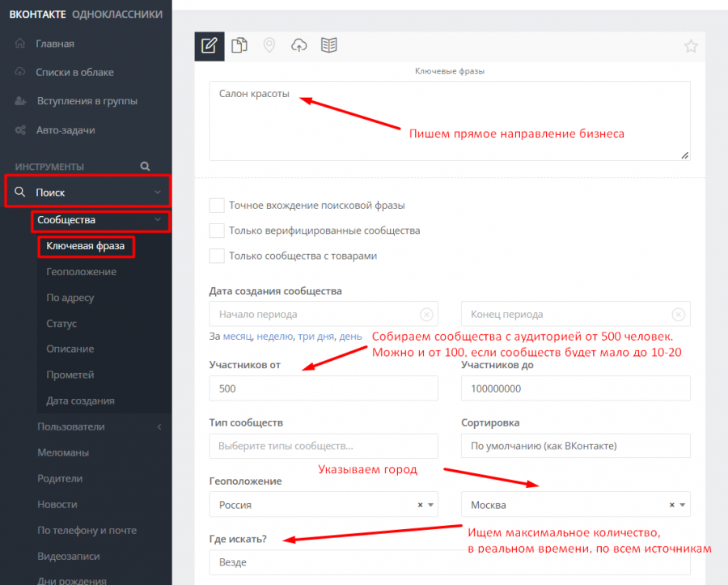Enable Только верифицированные сообщества checkbox
This screenshot has height=585, width=728.
(217, 231)
